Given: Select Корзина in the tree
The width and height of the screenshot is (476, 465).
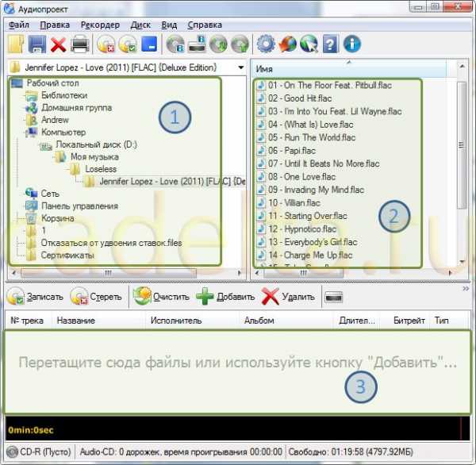Looking at the screenshot, I should click(57, 218).
